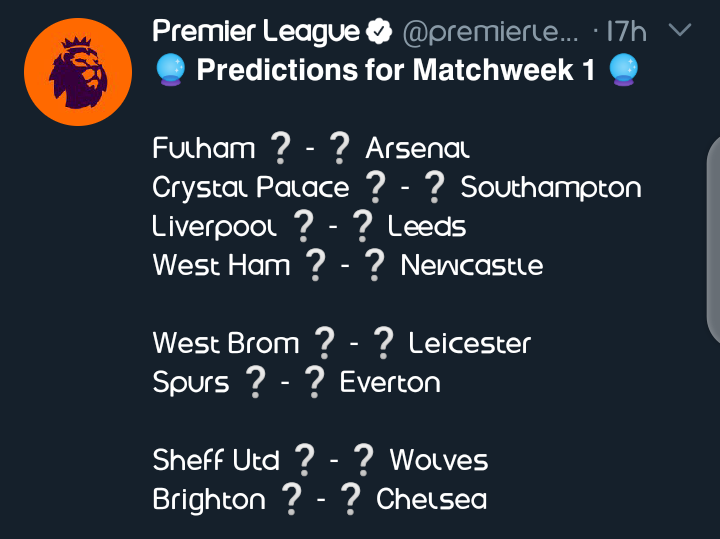Expand the tweet options chevron menu
The width and height of the screenshot is (720, 539).
pyautogui.click(x=678, y=32)
